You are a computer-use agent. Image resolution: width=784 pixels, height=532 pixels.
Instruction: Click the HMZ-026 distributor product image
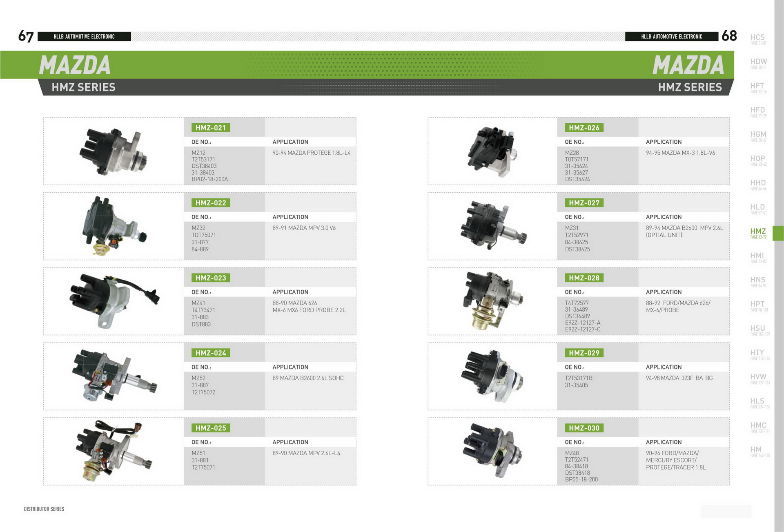492,151
